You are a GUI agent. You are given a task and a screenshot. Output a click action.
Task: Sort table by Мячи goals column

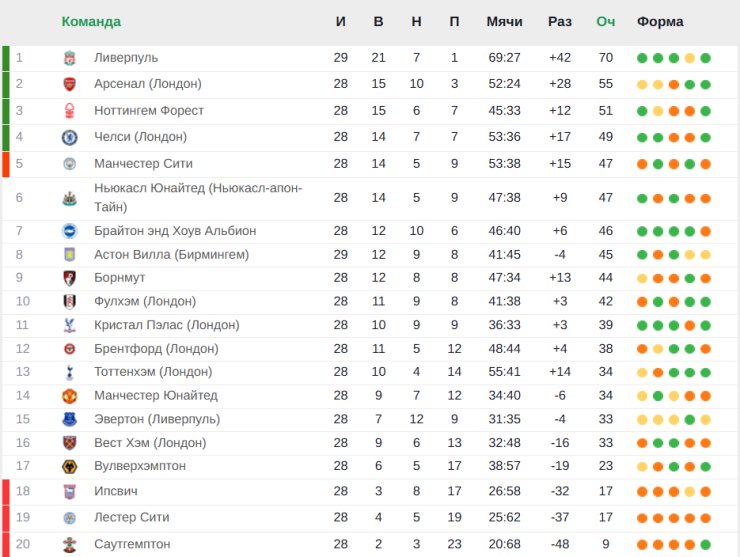(504, 22)
